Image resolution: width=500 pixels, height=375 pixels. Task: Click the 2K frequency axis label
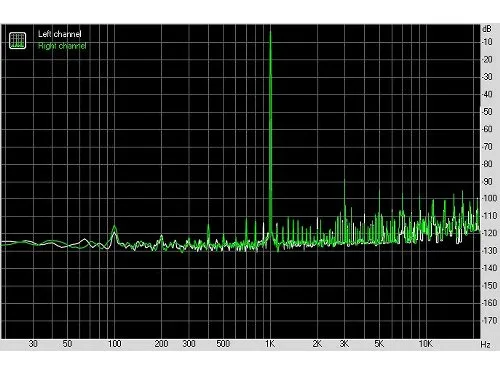(317, 344)
